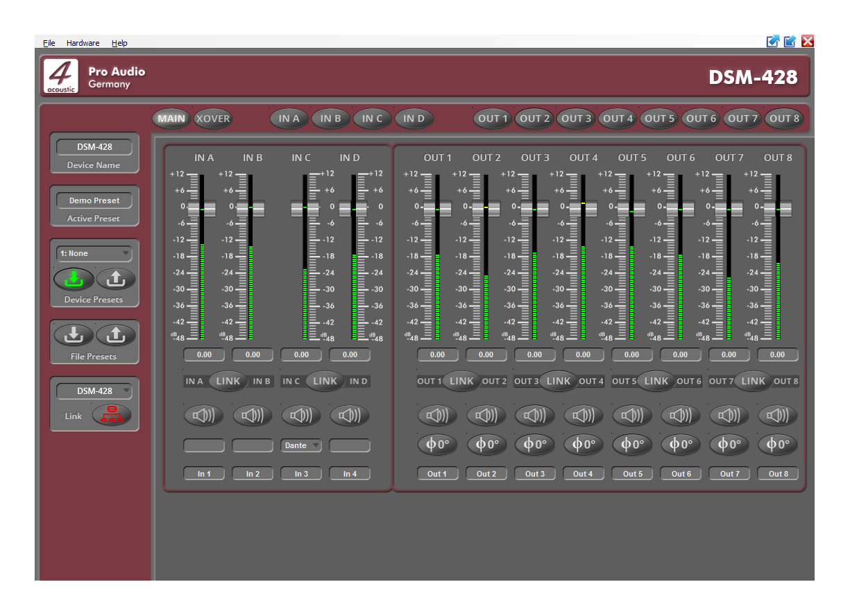
Task: Toggle LINK between OUT 7 and OUT 8
Action: coord(753,381)
